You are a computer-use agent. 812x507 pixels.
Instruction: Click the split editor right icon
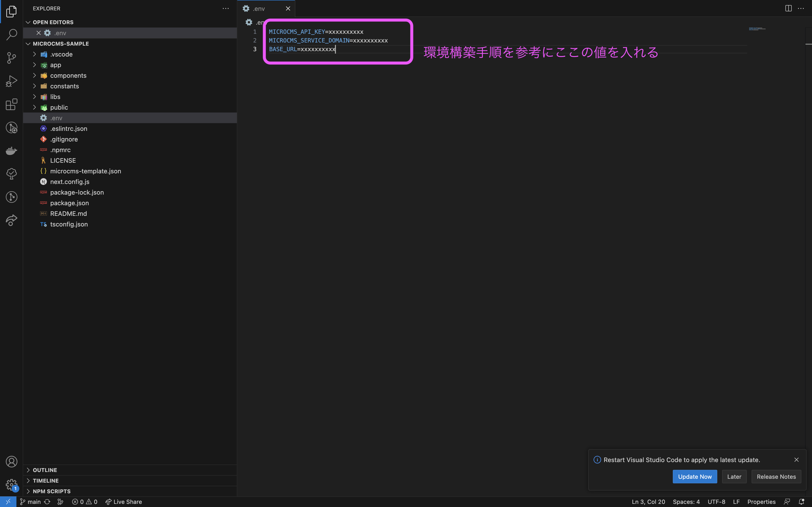[788, 8]
